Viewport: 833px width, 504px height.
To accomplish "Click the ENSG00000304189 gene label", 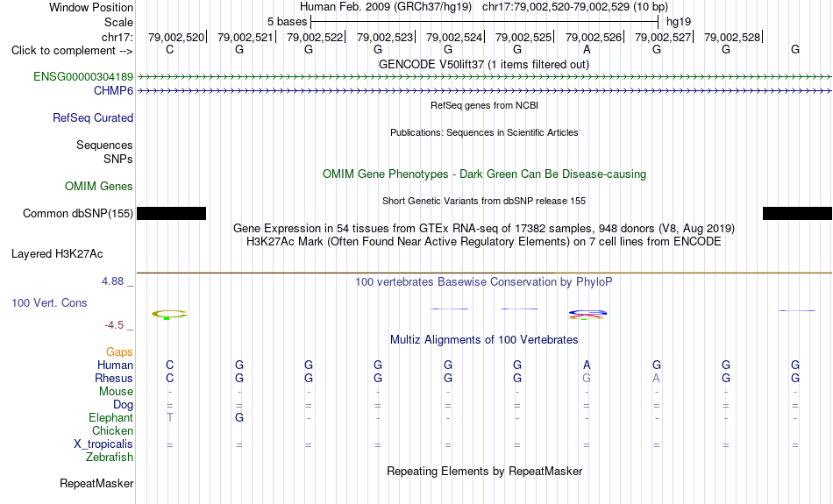I will pos(83,77).
